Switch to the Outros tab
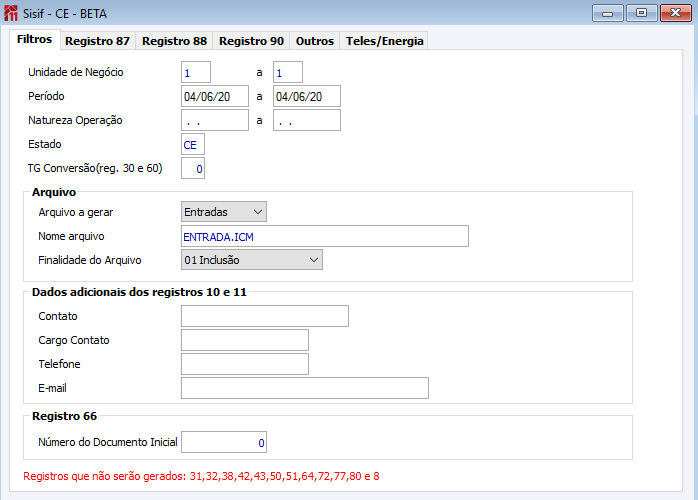698x500 pixels. (315, 41)
